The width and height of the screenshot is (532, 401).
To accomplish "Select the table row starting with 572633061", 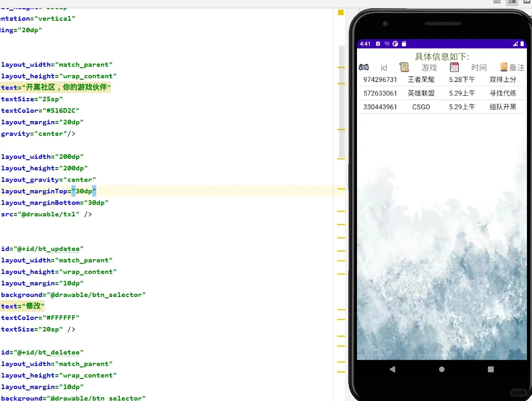I will coord(442,93).
